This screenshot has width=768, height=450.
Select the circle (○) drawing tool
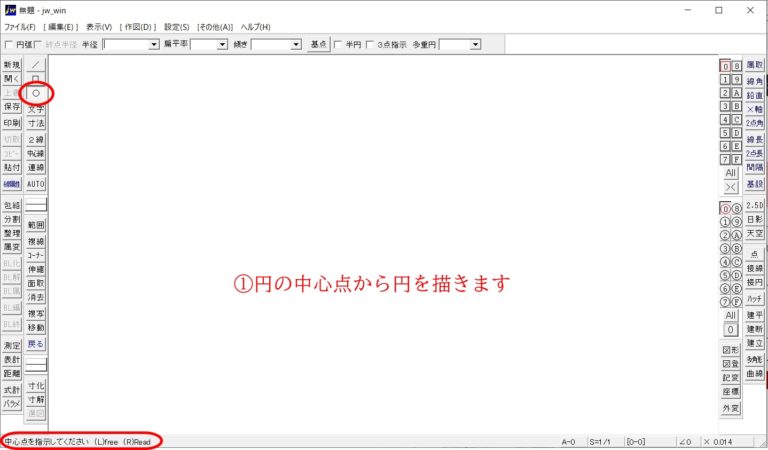click(36, 93)
